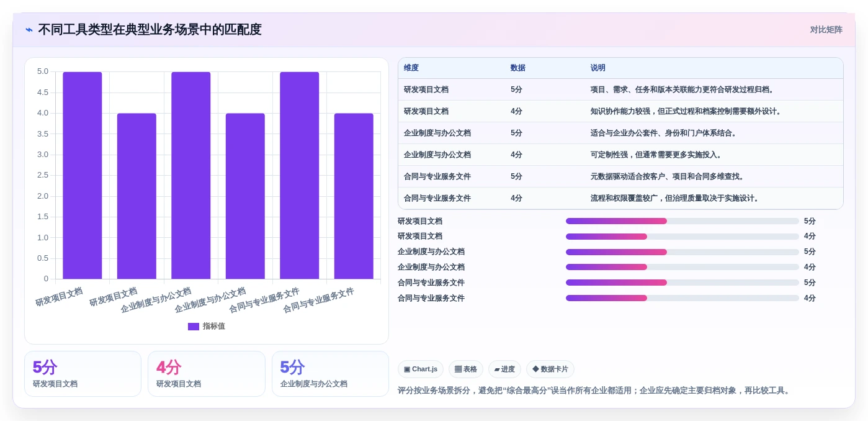The width and height of the screenshot is (868, 421).
Task: Click the lightning icon beside the title
Action: (x=29, y=30)
